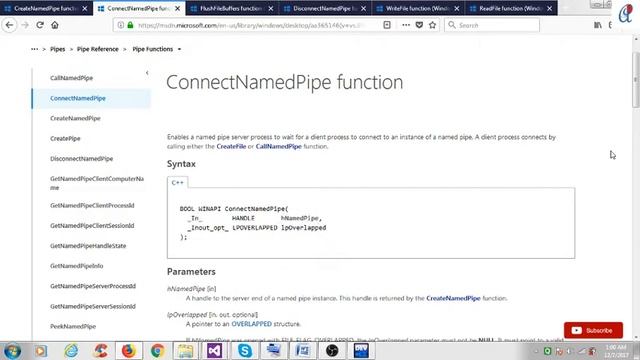Select the ConnectNamedPipe function tab
The width and height of the screenshot is (640, 360).
(x=139, y=8)
